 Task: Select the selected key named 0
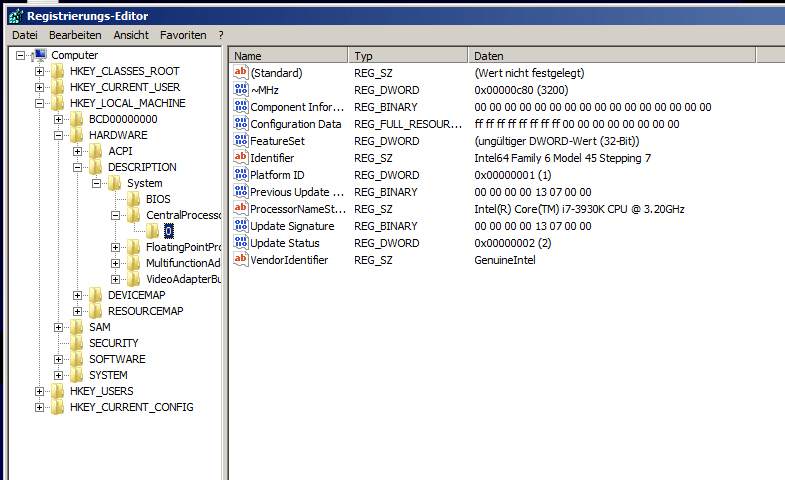169,231
